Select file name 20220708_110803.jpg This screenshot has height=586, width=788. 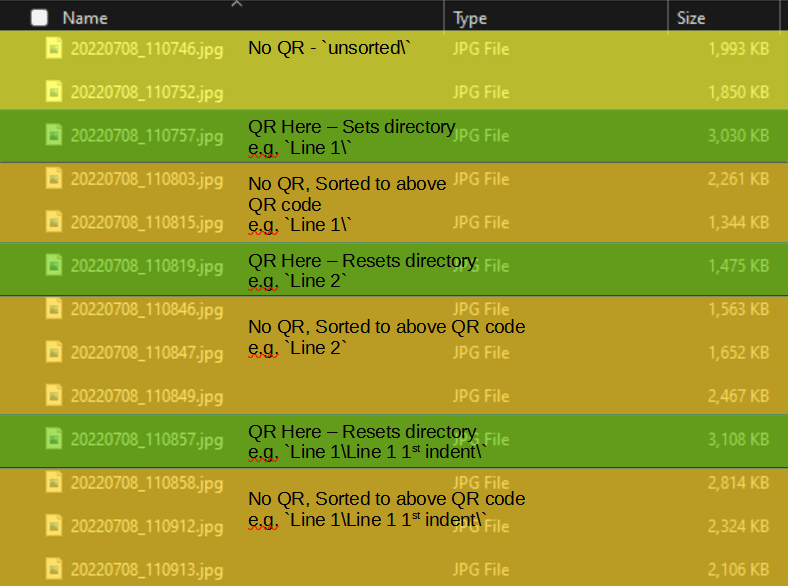(147, 179)
